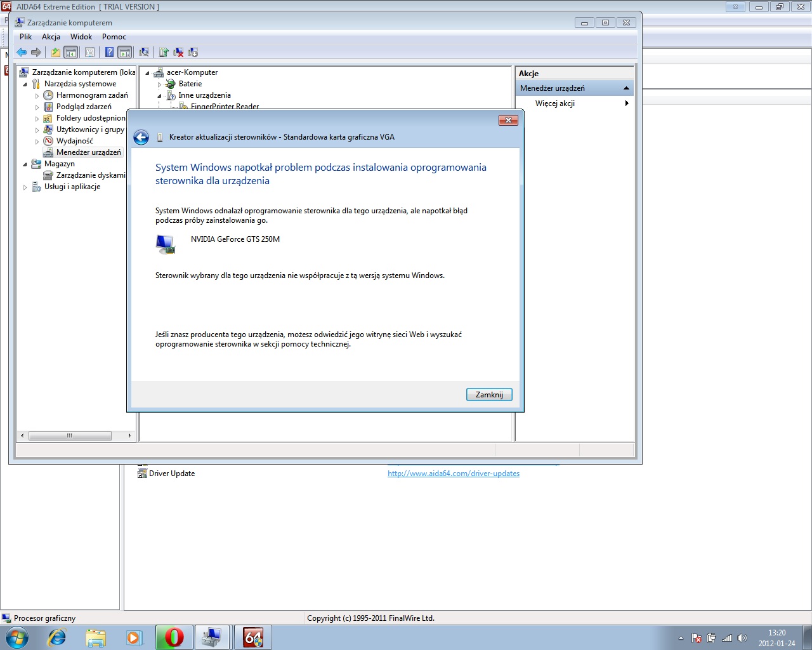Select Użytkownicy i grupy icon
Screen dimensions: 812x650
pyautogui.click(x=48, y=129)
